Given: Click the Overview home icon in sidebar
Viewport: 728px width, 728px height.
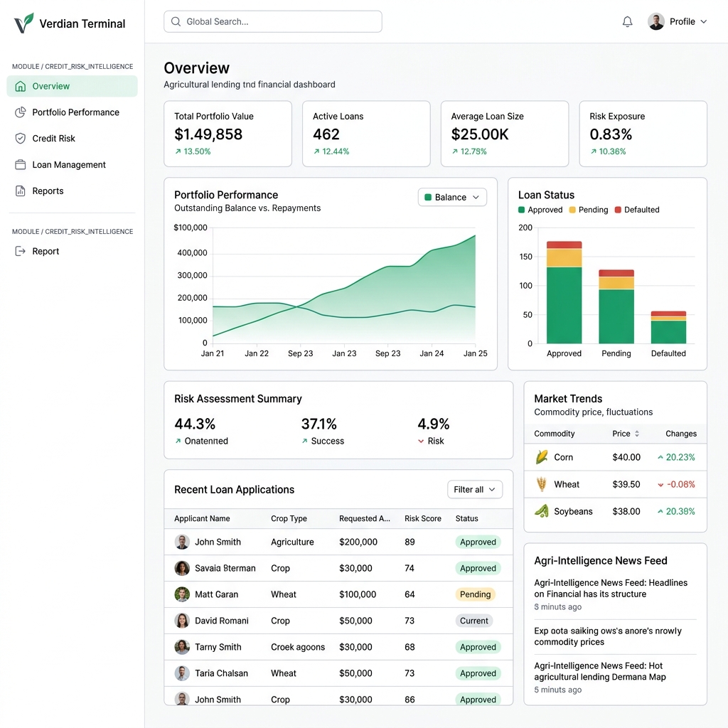Looking at the screenshot, I should coord(21,86).
